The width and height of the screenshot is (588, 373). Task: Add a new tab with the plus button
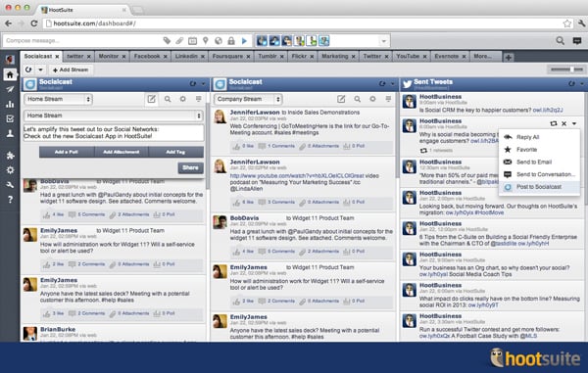point(508,57)
